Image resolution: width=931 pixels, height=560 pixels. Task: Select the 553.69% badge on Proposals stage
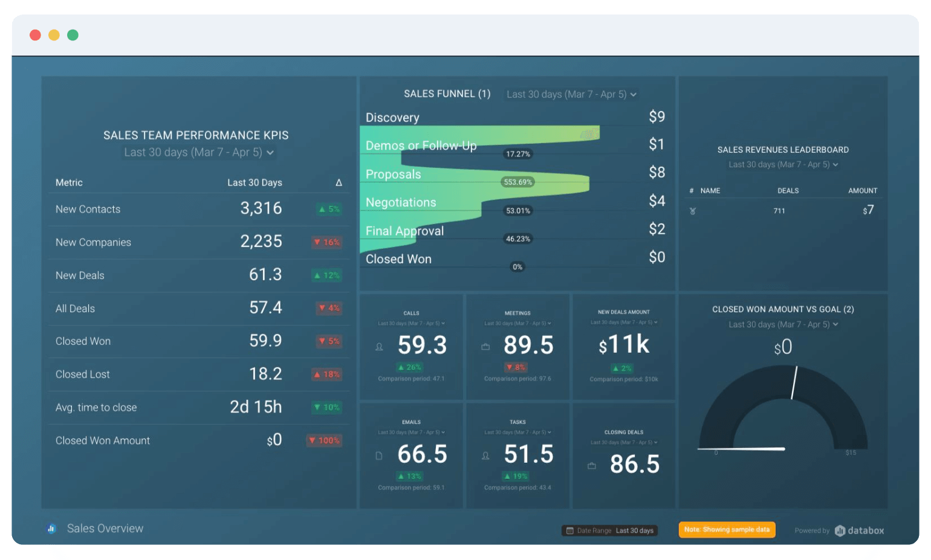(x=517, y=182)
